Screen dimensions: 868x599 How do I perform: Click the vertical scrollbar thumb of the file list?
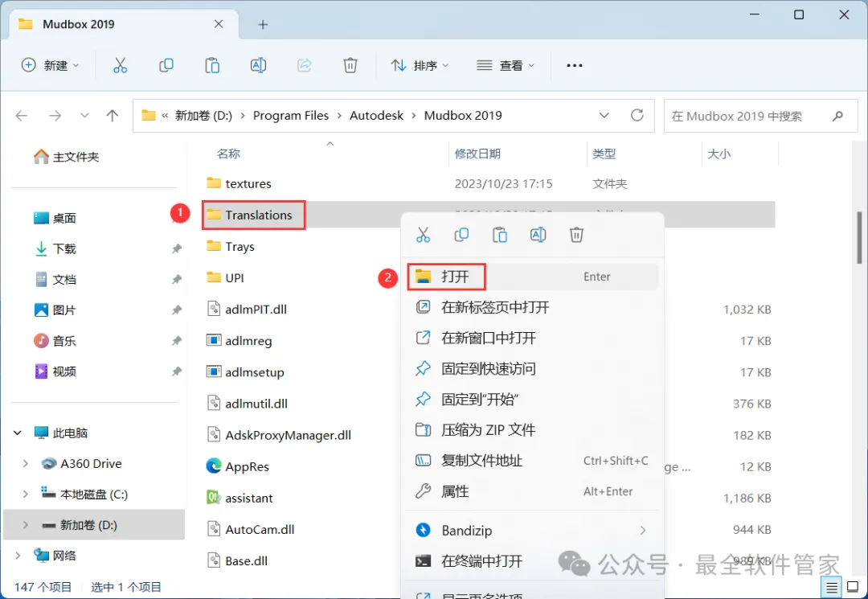coord(859,238)
